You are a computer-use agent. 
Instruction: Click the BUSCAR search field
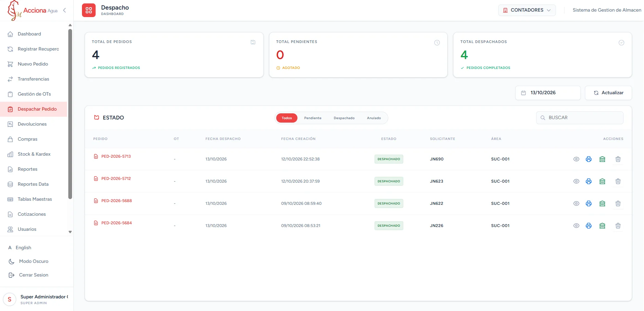point(579,118)
